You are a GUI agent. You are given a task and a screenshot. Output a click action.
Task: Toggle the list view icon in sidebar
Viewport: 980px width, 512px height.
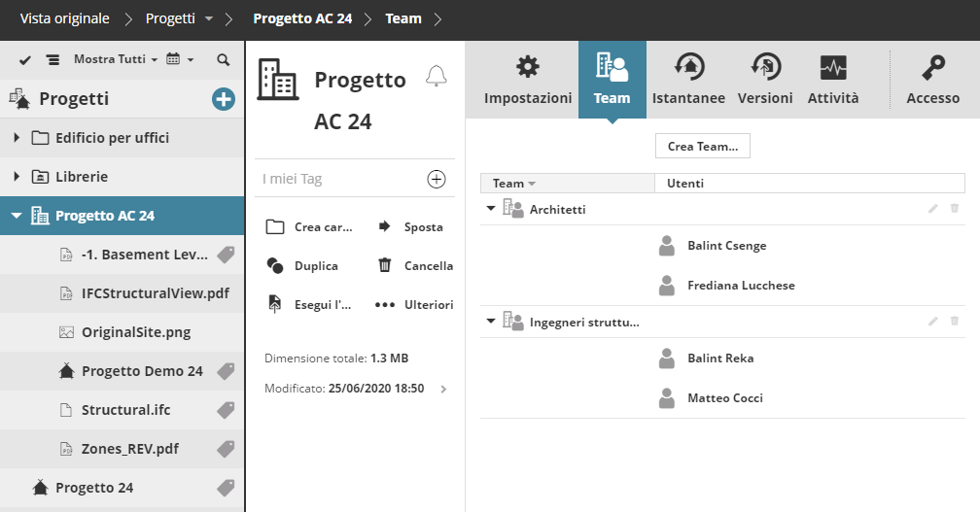point(52,60)
